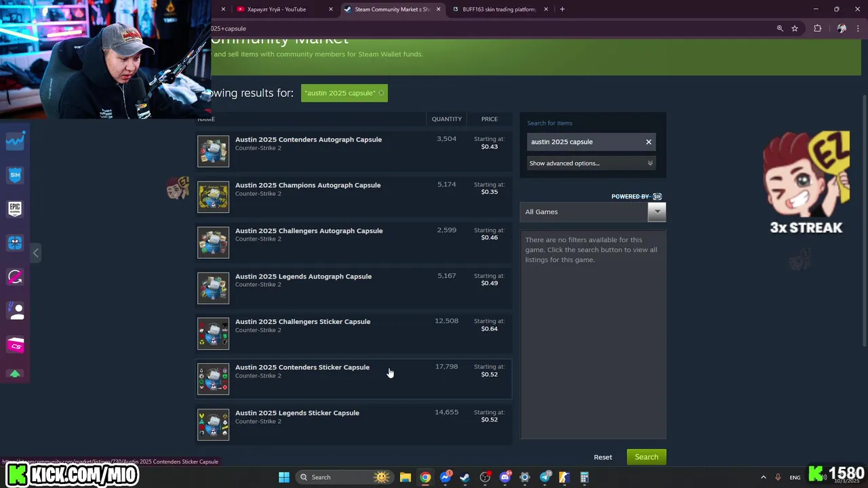Bookmark this page with the star icon
Screen dimensions: 868x488
pos(795,28)
